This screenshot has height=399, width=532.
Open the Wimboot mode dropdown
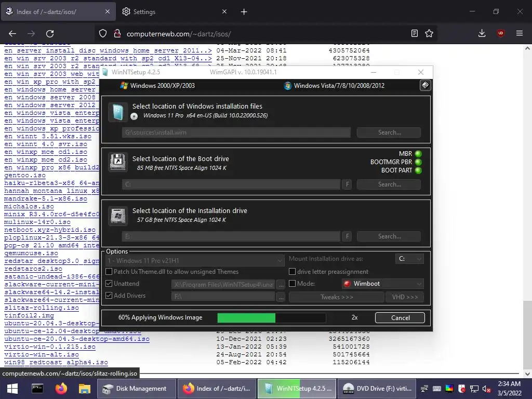(x=383, y=284)
